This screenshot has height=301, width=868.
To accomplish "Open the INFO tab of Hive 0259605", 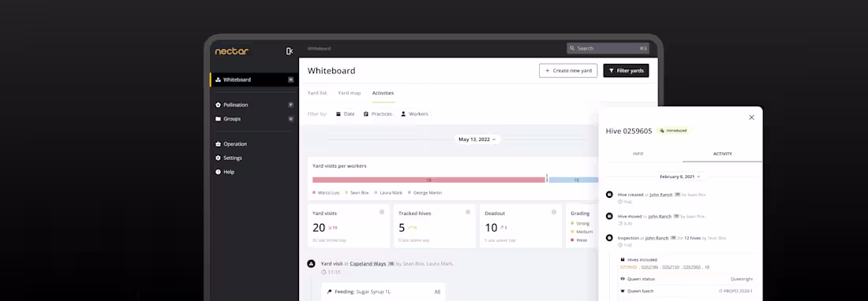I will [638, 154].
